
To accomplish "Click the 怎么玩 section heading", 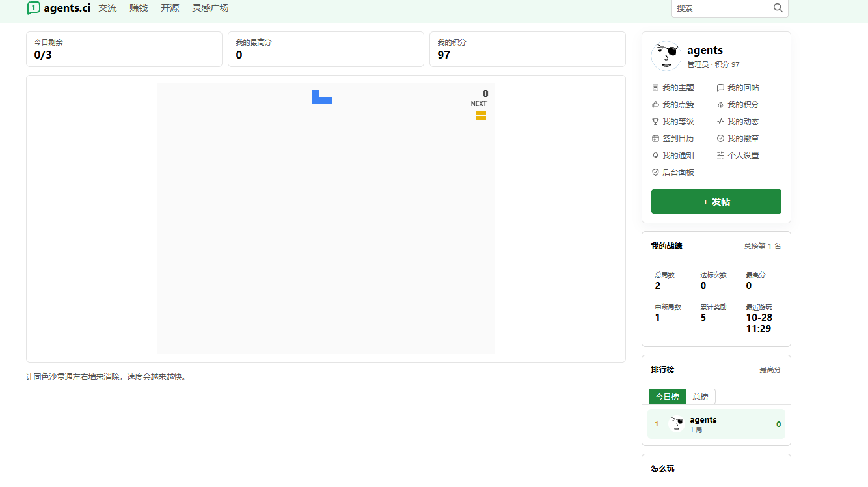I will coord(662,468).
